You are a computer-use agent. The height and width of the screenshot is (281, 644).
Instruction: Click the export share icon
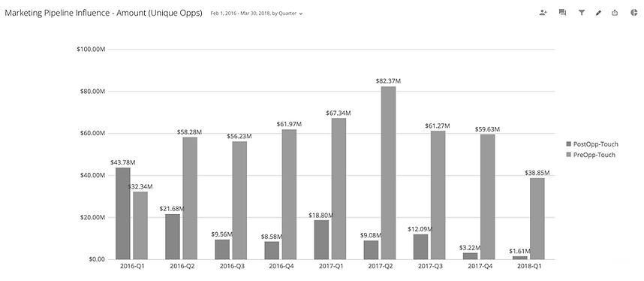pos(615,13)
